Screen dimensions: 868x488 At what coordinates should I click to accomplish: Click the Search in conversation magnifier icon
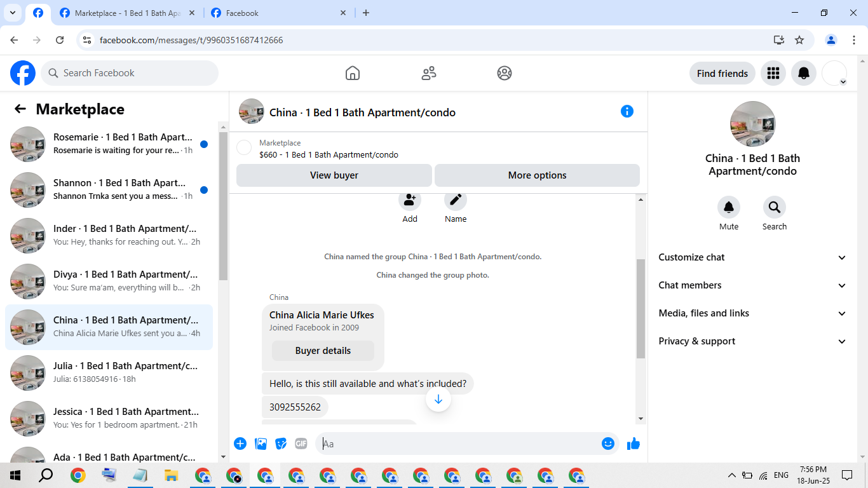pos(775,207)
